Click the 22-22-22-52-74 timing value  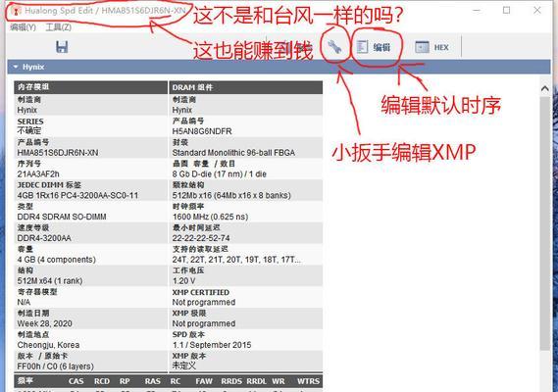tap(201, 238)
